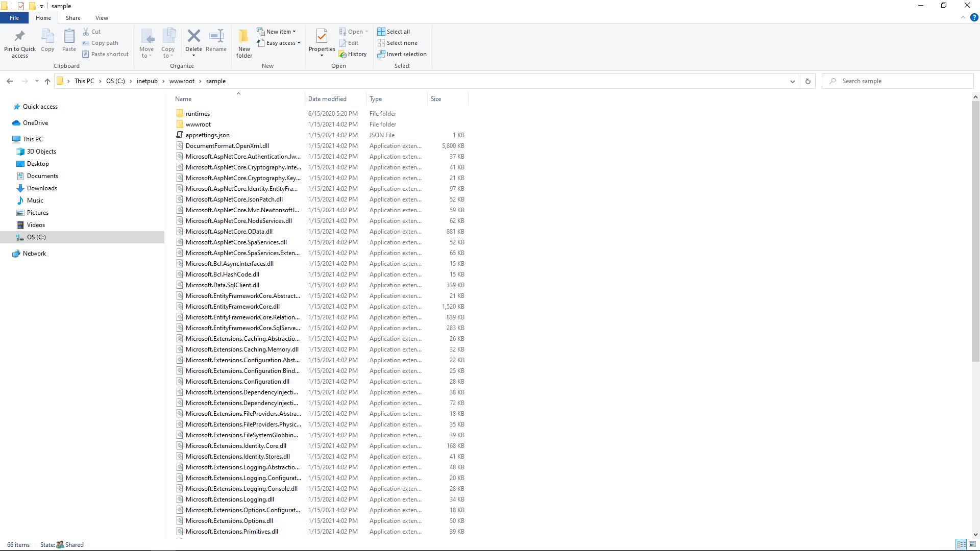Open the Move to dropdown
This screenshot has width=980, height=551.
click(146, 43)
